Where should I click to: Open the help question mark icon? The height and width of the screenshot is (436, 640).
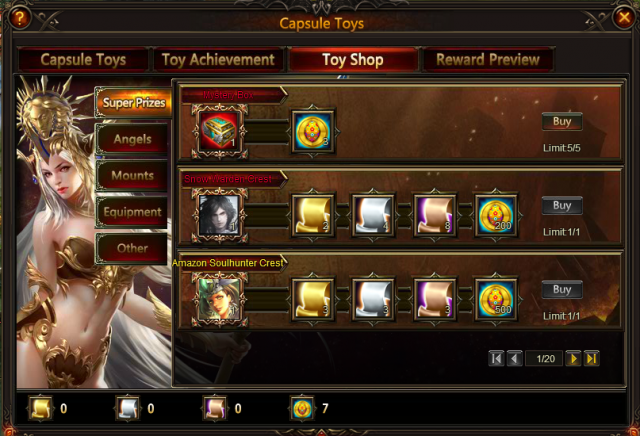19,18
